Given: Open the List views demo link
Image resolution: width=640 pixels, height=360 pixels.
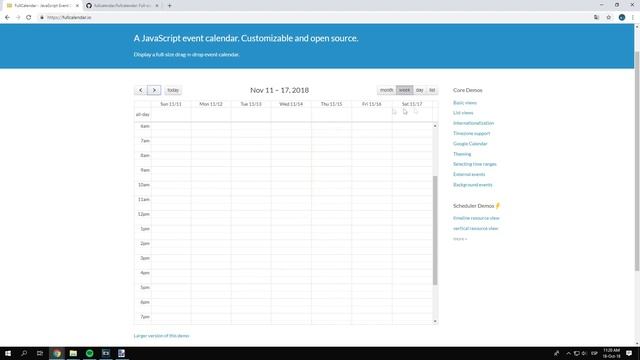Looking at the screenshot, I should click(463, 113).
